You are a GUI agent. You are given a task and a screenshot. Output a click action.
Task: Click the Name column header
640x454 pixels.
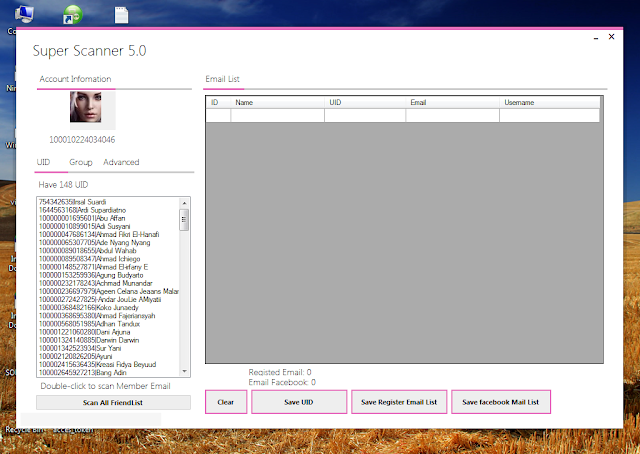(278, 102)
